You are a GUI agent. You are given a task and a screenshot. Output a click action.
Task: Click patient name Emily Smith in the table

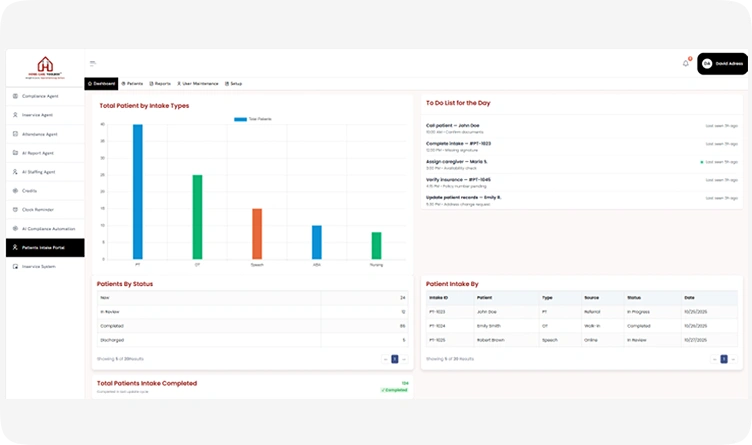(489, 326)
